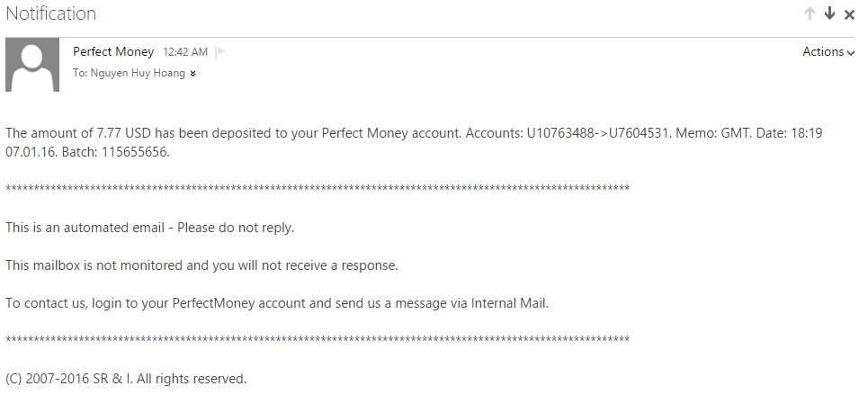Go to the next message with down arrow
868x395 pixels.
[829, 13]
